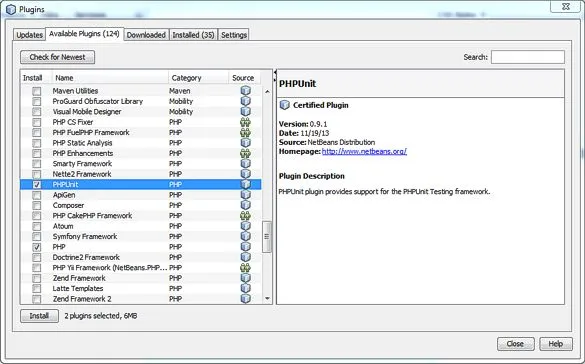Screen dimensions: 585x364
Task: Click the community source icon for PHP CakePHP Framework
Action: (x=245, y=216)
